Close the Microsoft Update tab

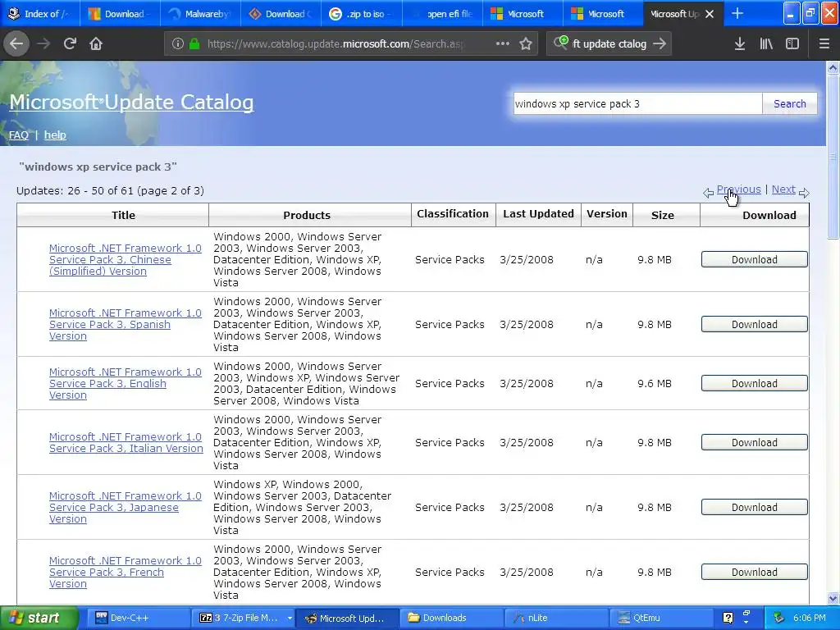point(710,14)
